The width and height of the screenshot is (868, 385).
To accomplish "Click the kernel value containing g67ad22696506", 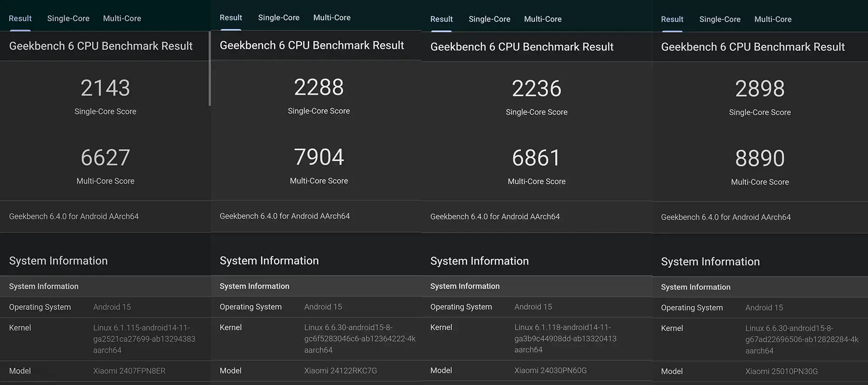I will (x=802, y=339).
